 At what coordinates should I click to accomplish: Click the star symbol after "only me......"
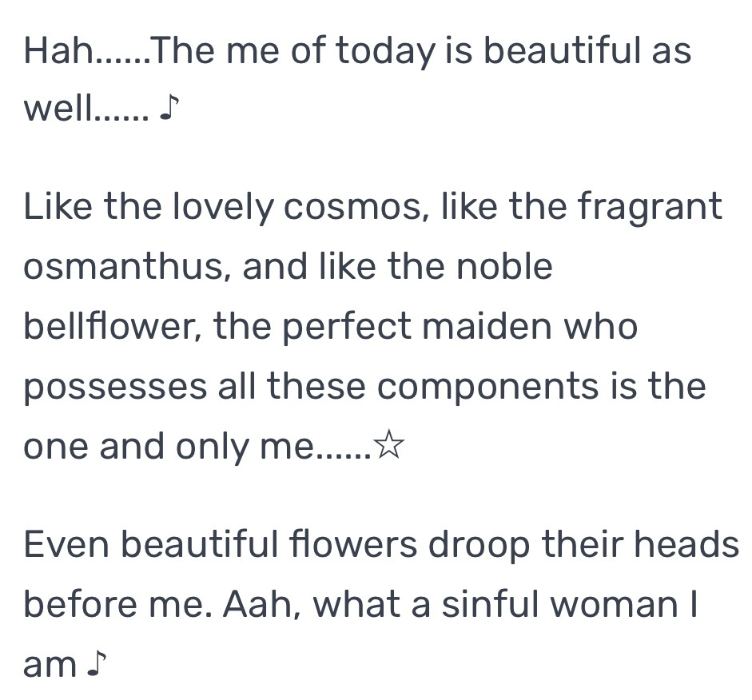tap(388, 444)
